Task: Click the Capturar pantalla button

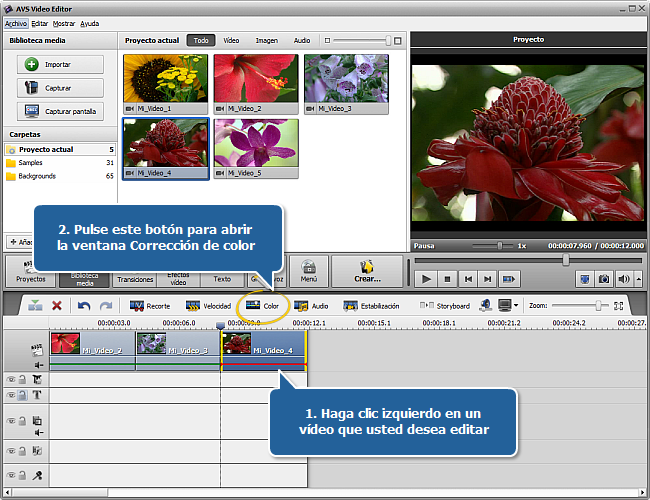Action: [x=59, y=110]
